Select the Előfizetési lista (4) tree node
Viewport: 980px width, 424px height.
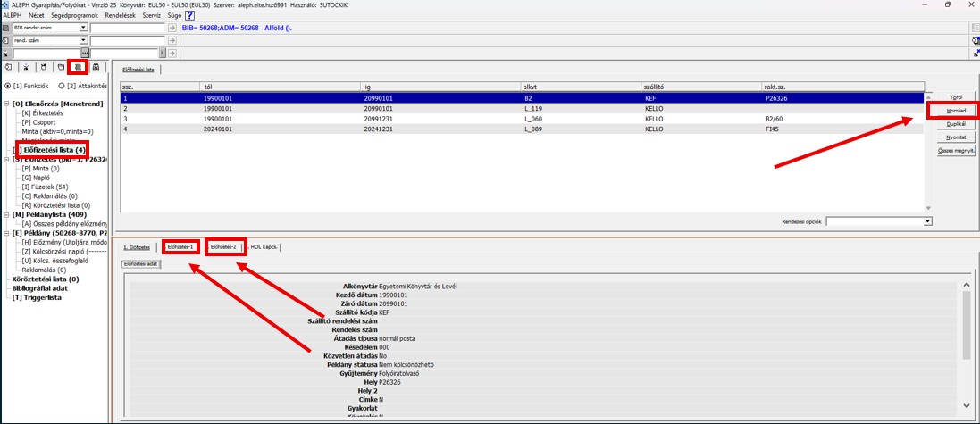(x=53, y=150)
